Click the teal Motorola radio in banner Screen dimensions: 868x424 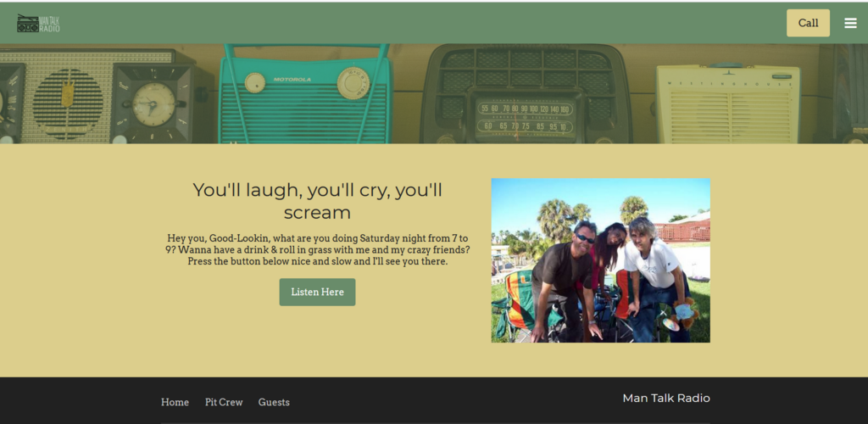point(305,98)
